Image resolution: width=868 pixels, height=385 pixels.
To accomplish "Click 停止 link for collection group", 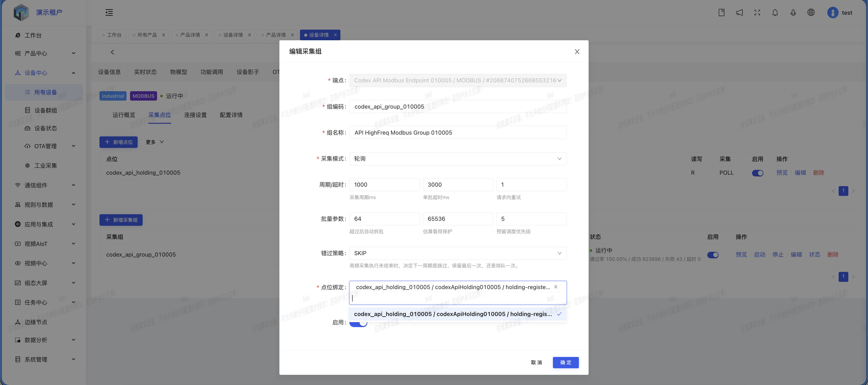I will click(778, 254).
